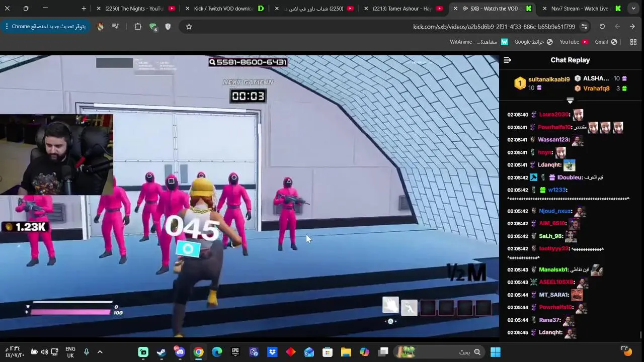Open the Chrome extensions puzzle icon
This screenshot has height=362, width=644.
tap(138, 26)
